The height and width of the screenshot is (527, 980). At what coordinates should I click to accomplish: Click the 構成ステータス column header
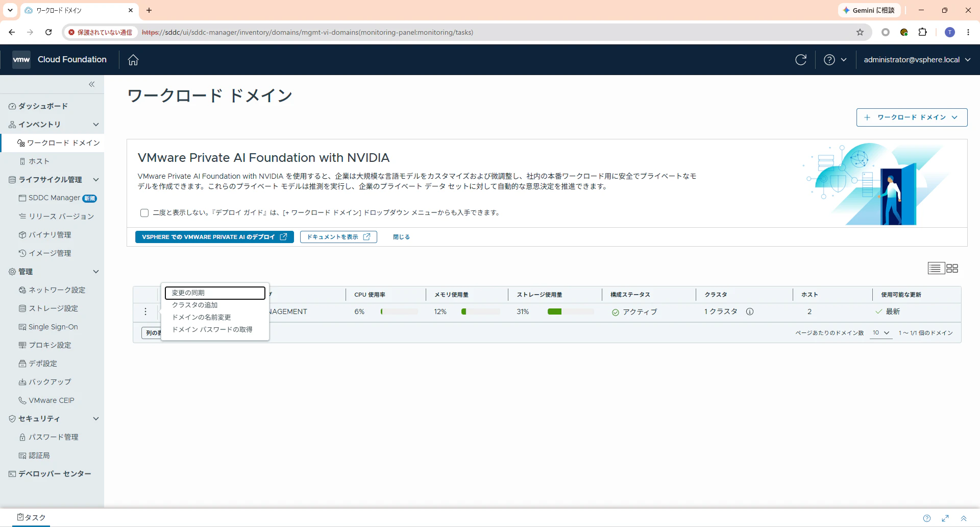pyautogui.click(x=630, y=295)
